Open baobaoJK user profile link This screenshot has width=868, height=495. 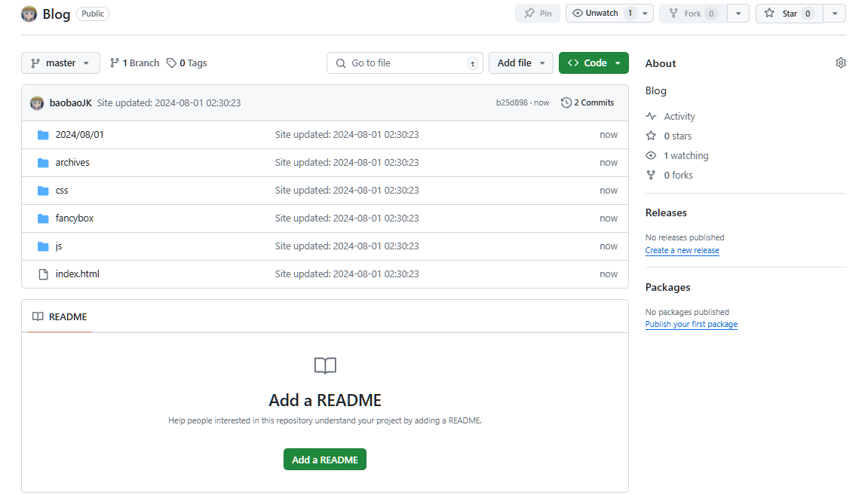pyautogui.click(x=71, y=103)
